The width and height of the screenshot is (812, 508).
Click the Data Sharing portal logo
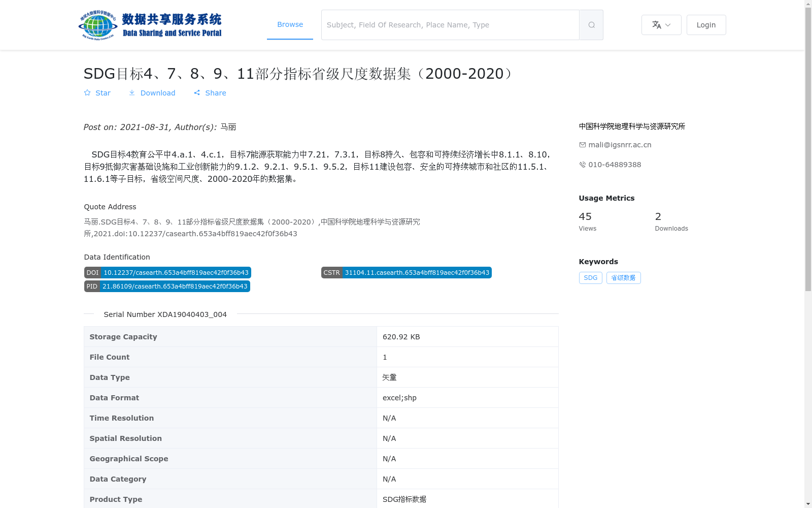[150, 24]
